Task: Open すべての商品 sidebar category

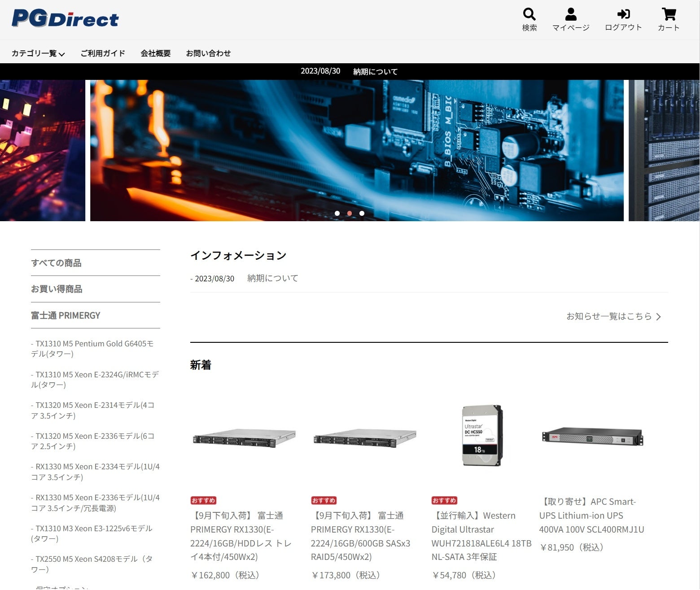Action: coord(56,263)
